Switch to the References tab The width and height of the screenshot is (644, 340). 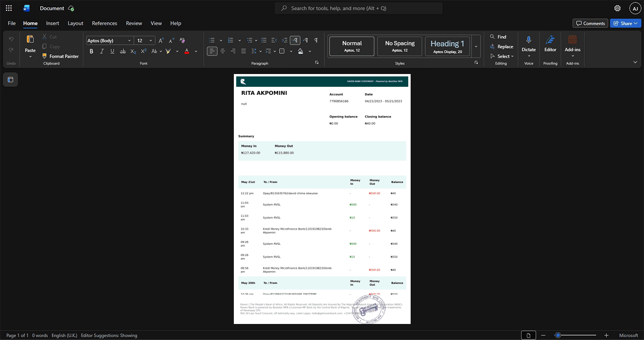point(104,23)
